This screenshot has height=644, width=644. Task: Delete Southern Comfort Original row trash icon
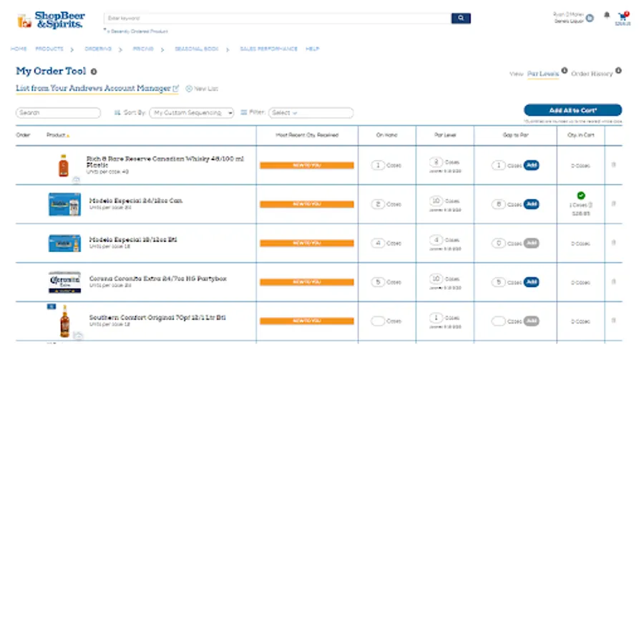614,321
